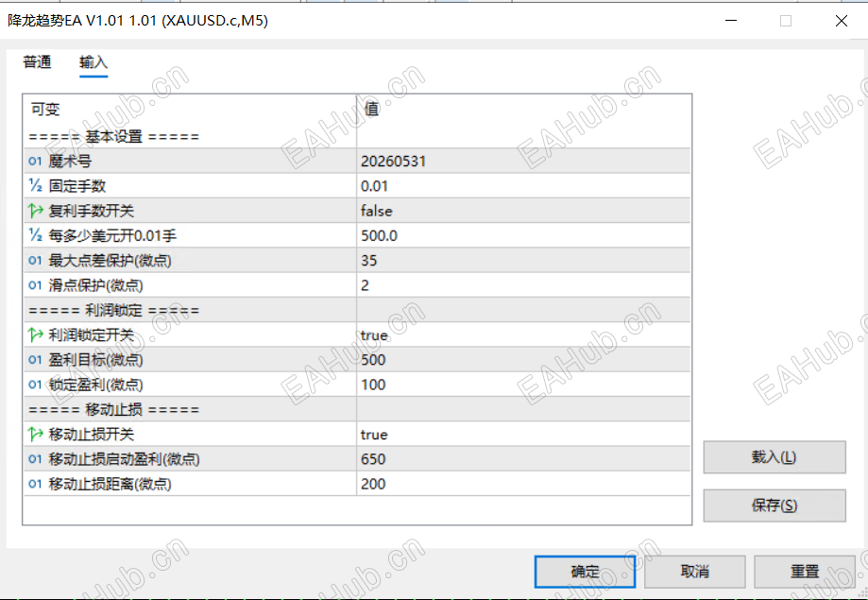The height and width of the screenshot is (600, 868).
Task: Click the boolean arrow icon beside 利润锁定开关
Action: (x=36, y=335)
